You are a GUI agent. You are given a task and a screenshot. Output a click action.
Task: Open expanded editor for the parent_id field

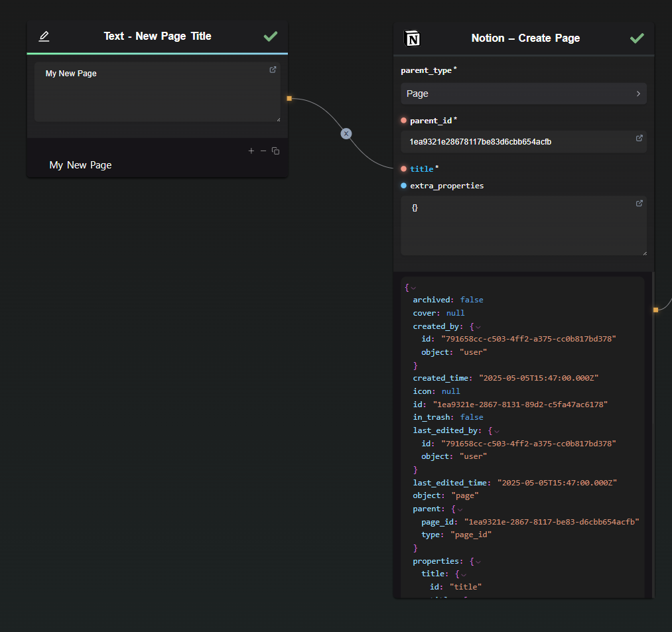[639, 138]
